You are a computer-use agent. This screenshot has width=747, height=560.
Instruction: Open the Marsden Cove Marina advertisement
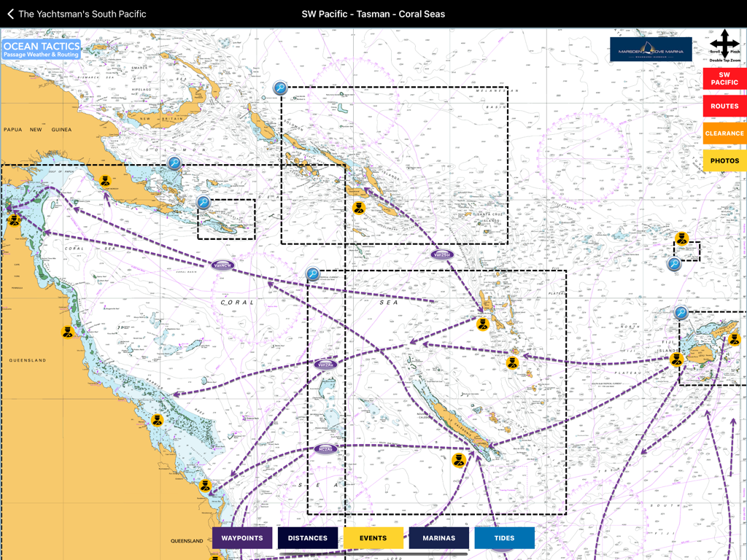(651, 50)
